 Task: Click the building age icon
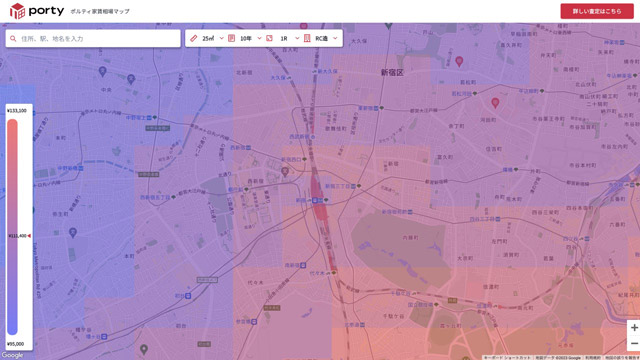[231, 38]
